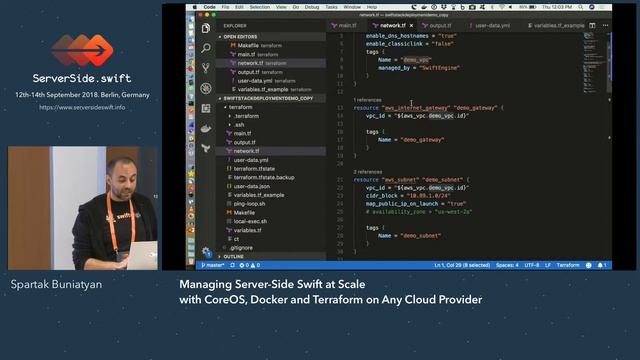Open the Manage gear icon
640x360 pixels.
(x=206, y=251)
